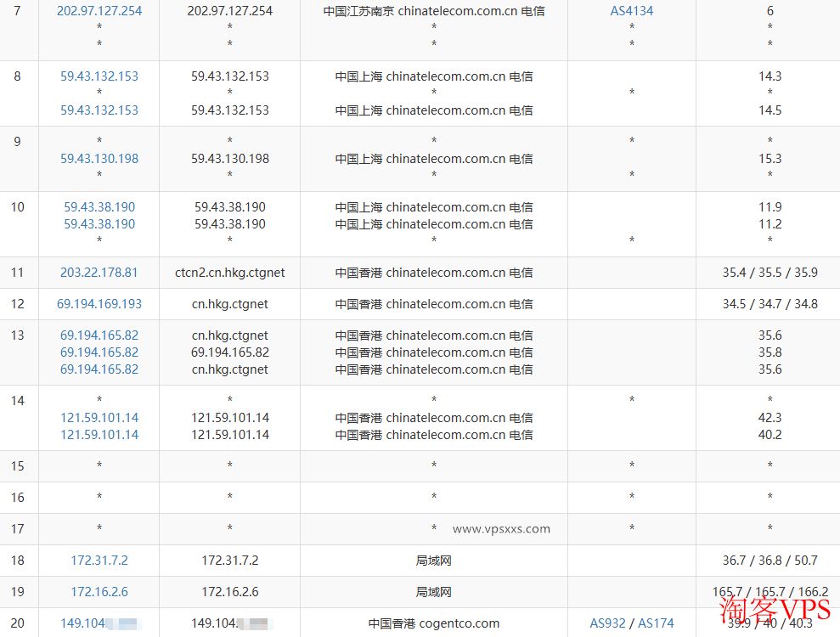
Task: Select latency 36.7 / 36.8 / 50.7
Action: [x=770, y=561]
